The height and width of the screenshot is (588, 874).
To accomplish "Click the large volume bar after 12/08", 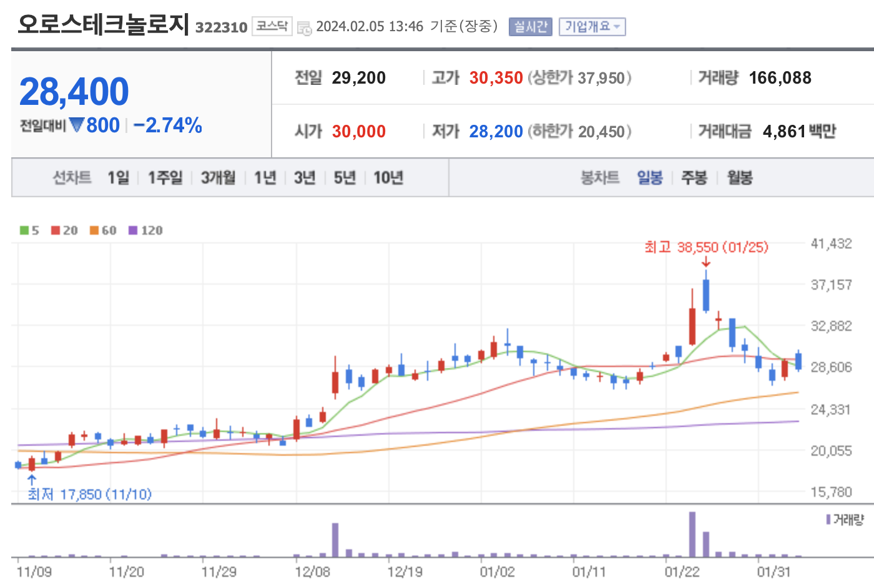I will (335, 540).
